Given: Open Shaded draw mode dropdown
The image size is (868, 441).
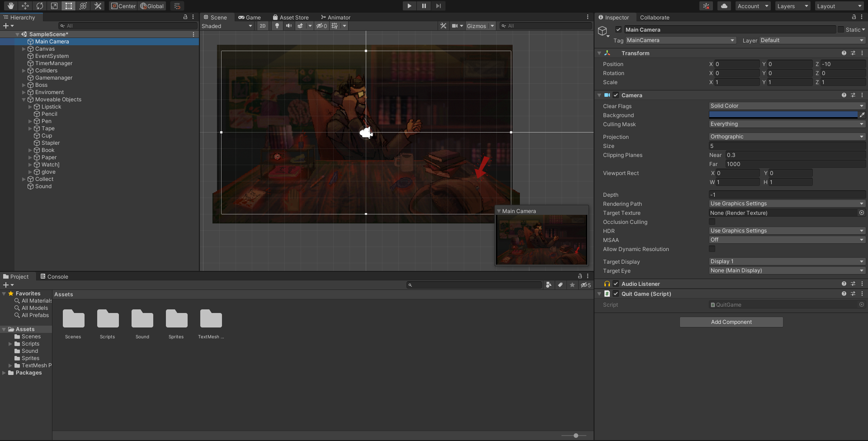Looking at the screenshot, I should (227, 26).
